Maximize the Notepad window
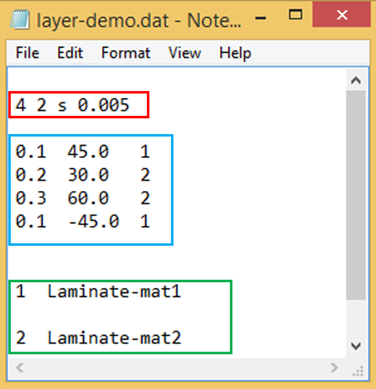376x389 pixels. click(x=295, y=15)
